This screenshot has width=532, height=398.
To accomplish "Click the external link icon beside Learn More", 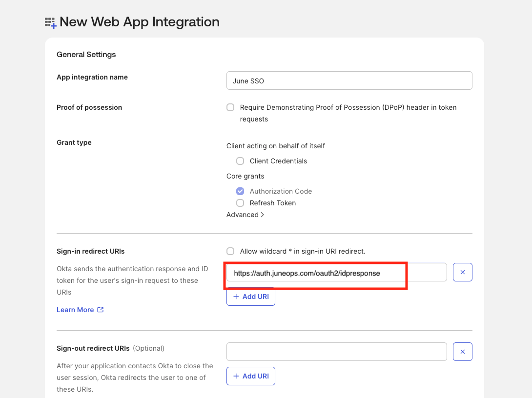I will [x=100, y=309].
